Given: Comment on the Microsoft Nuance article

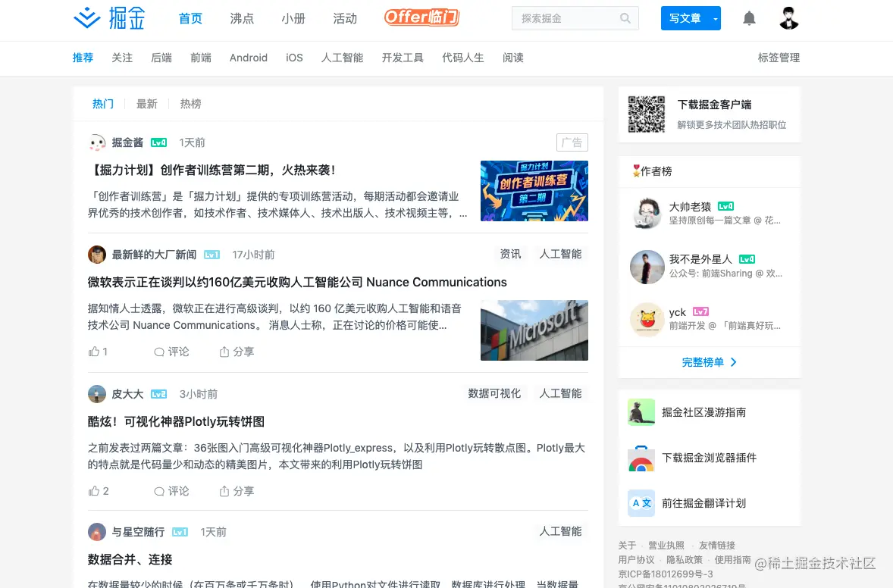Looking at the screenshot, I should pos(171,351).
